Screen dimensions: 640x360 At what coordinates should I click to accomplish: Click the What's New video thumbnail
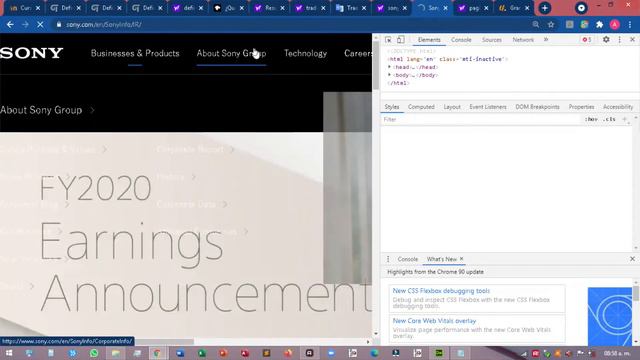click(x=610, y=316)
